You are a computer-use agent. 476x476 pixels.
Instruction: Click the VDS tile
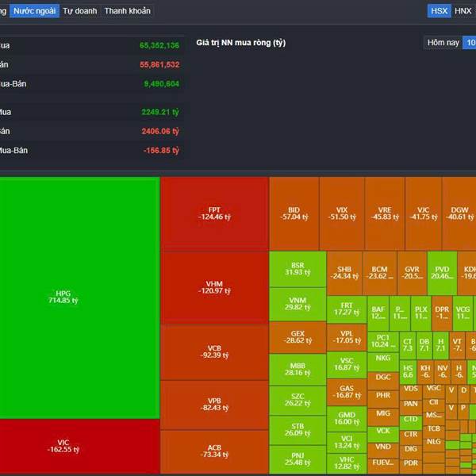click(x=411, y=392)
